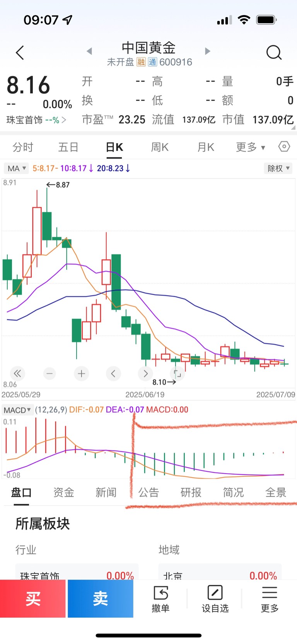297x644 pixels.
Task: Select 月K chart tab
Action: [x=206, y=147]
